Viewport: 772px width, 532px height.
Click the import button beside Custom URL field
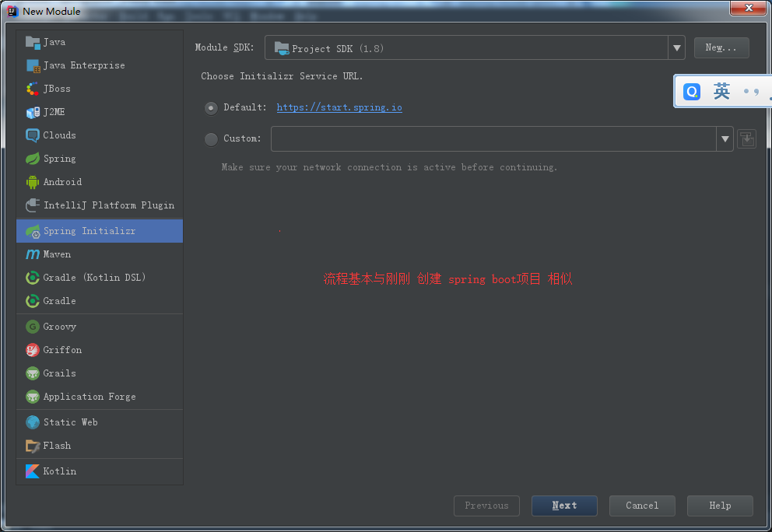click(x=747, y=138)
